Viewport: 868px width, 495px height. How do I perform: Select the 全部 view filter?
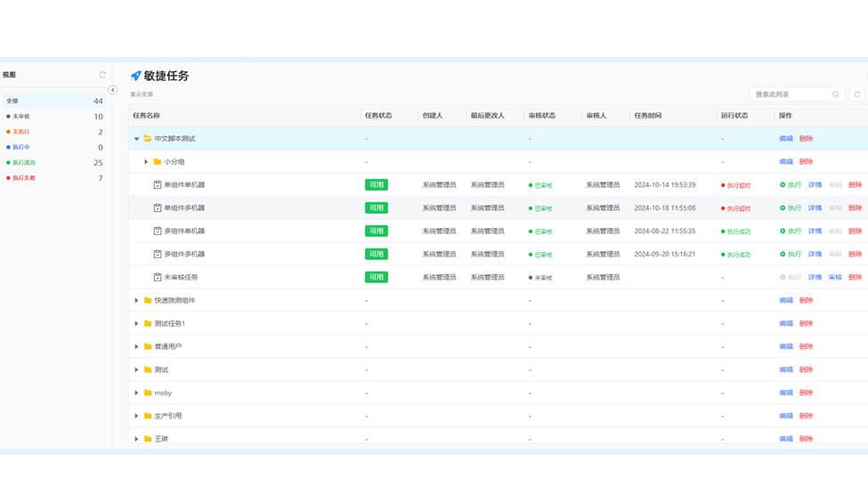pos(54,101)
